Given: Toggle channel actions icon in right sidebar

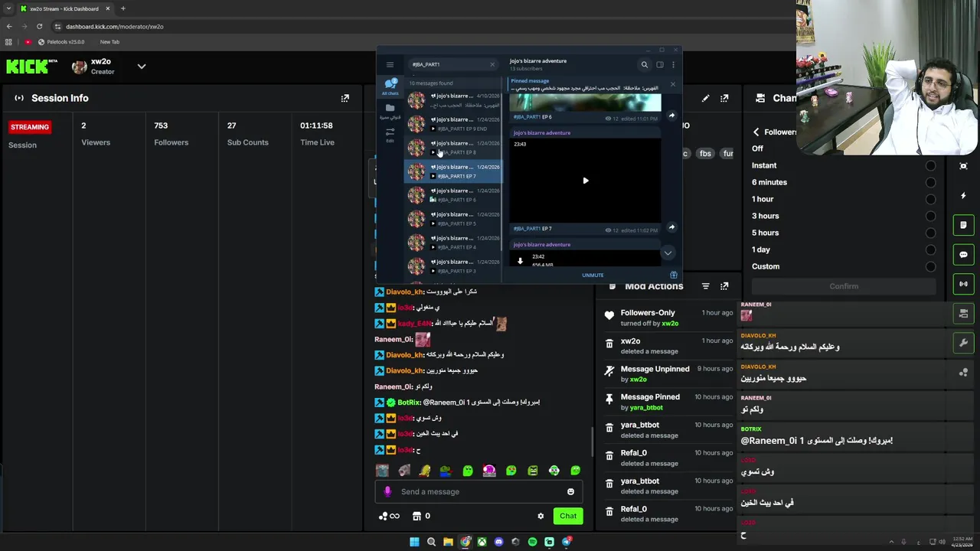Looking at the screenshot, I should (x=963, y=313).
